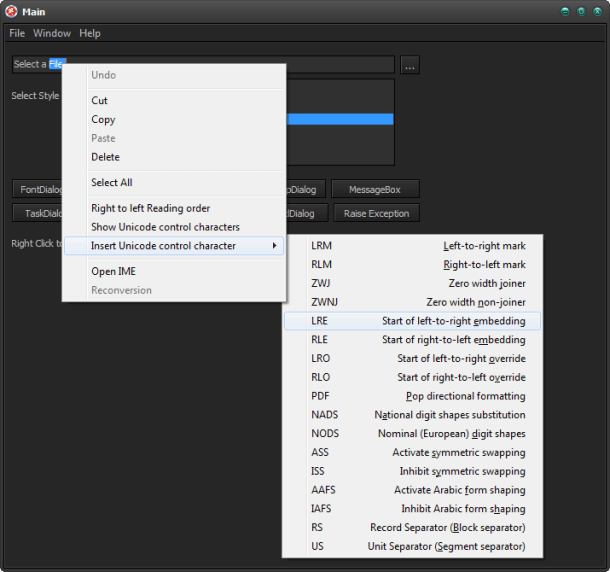Insert PDF Pop directional formatting
This screenshot has height=572, width=610.
(413, 396)
